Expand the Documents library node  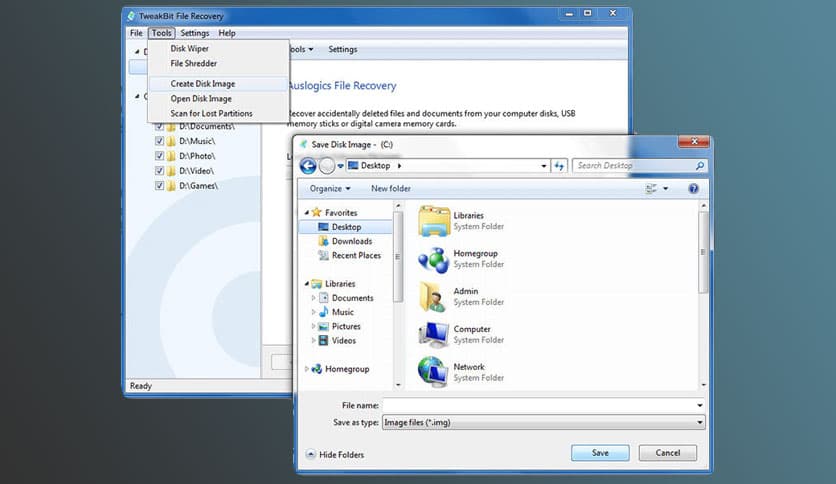pos(314,298)
